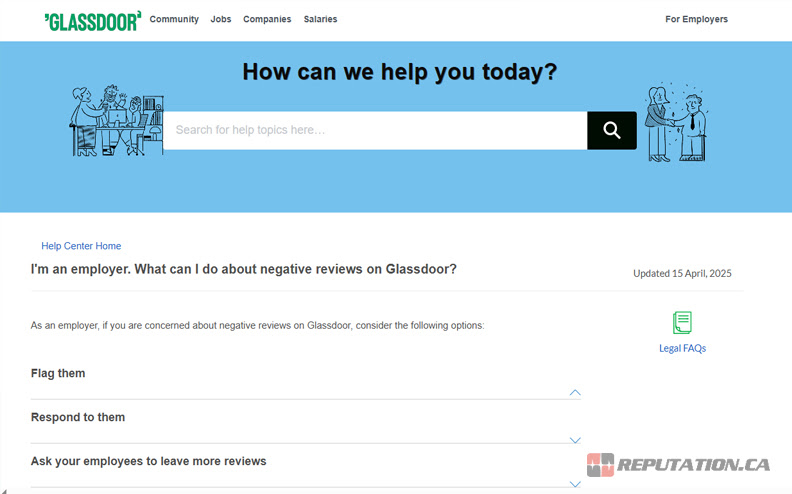The height and width of the screenshot is (494, 792).
Task: Select the Salaries navigation item
Action: click(x=320, y=19)
